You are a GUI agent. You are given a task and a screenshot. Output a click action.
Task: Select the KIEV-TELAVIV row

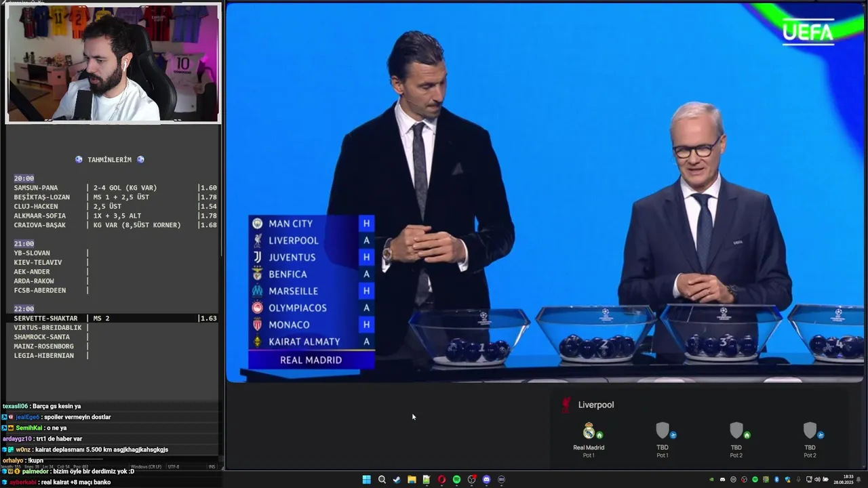pyautogui.click(x=52, y=262)
